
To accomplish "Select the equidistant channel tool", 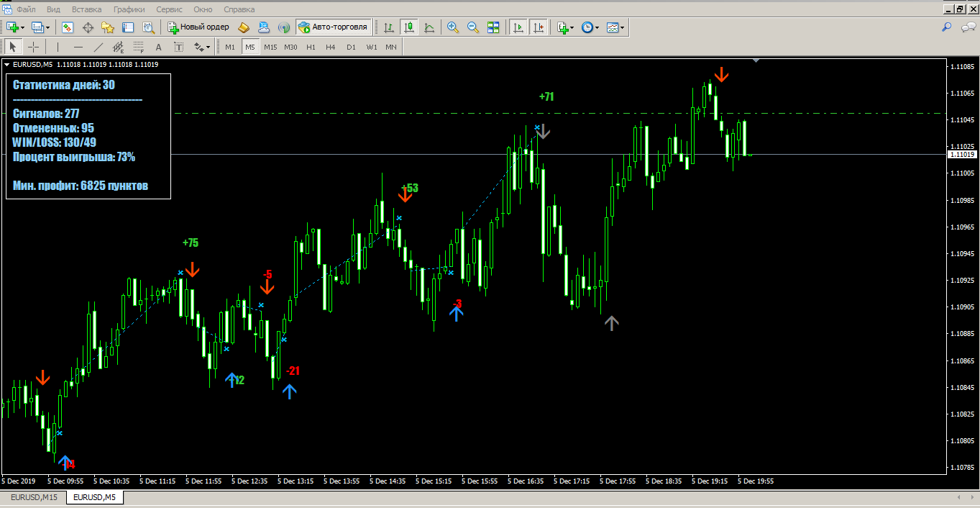I will [x=118, y=47].
